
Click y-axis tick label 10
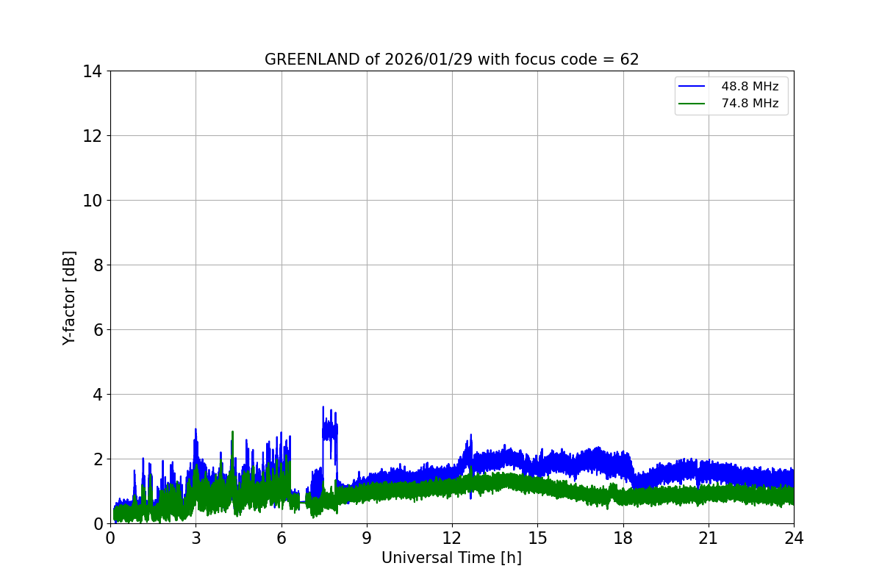tap(92, 201)
